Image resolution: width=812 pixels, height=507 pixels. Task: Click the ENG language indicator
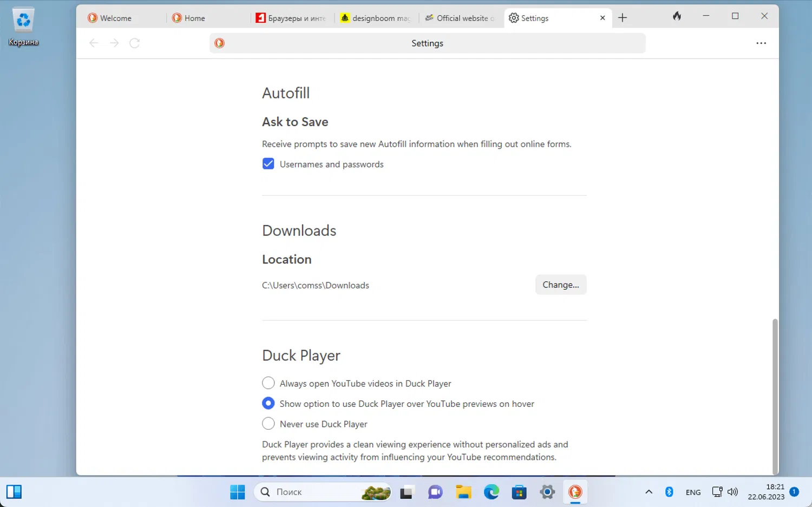[x=693, y=492]
